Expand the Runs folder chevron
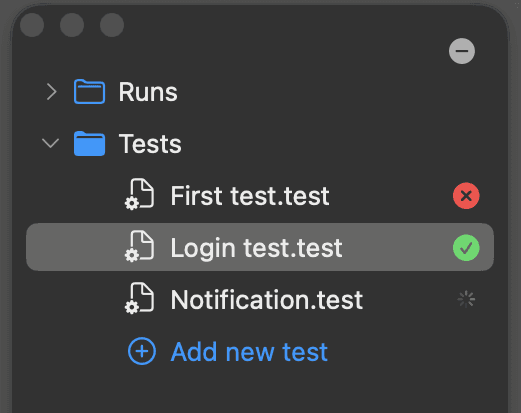Viewport: 521px width, 413px height. pyautogui.click(x=52, y=92)
